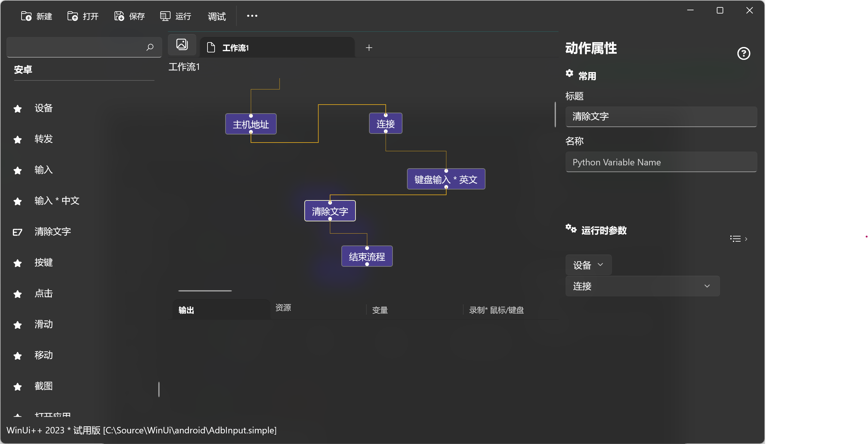Screen dimensions: 868x444
Task: Add a new workflow tab with the plus button
Action: coord(369,48)
